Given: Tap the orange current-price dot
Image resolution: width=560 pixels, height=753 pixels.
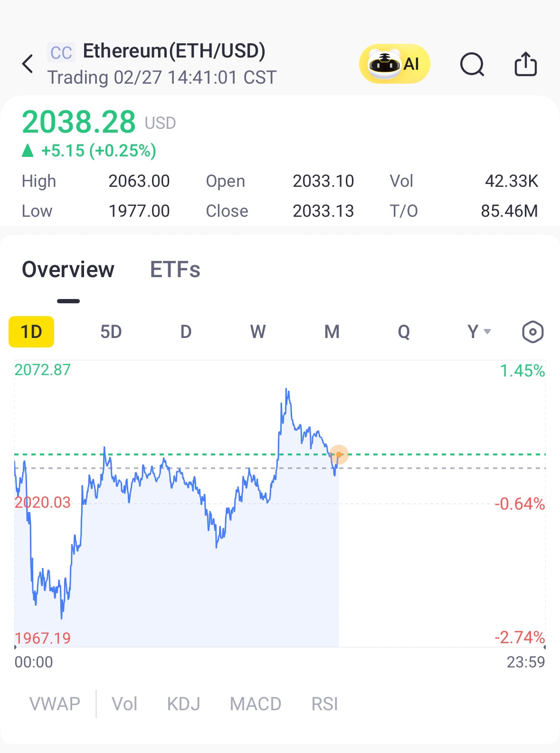Looking at the screenshot, I should (x=339, y=454).
